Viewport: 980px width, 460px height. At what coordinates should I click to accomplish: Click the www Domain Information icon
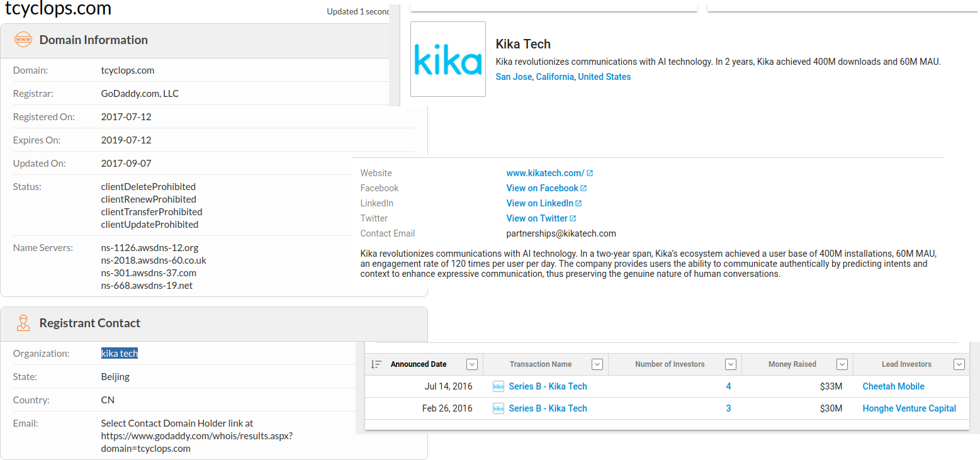[23, 40]
